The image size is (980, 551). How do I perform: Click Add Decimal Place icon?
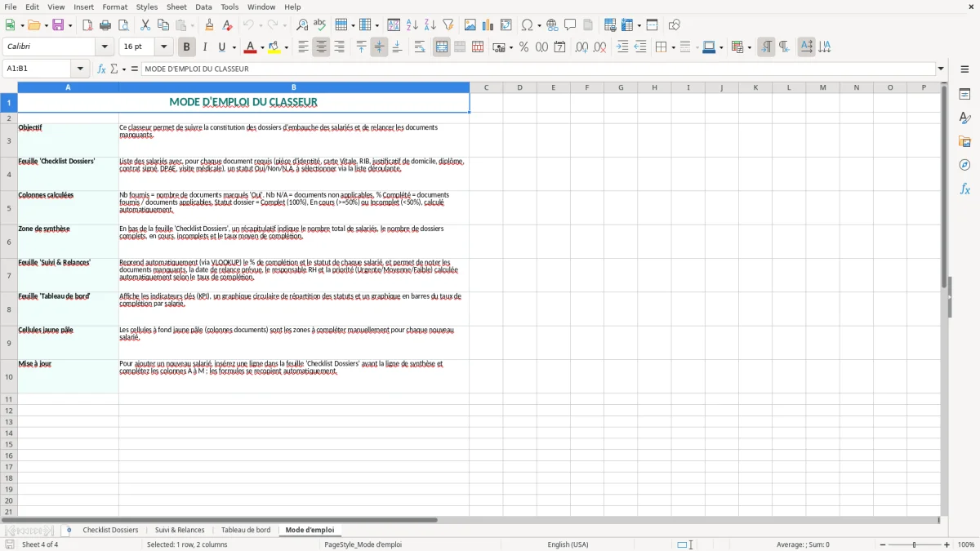pyautogui.click(x=582, y=47)
